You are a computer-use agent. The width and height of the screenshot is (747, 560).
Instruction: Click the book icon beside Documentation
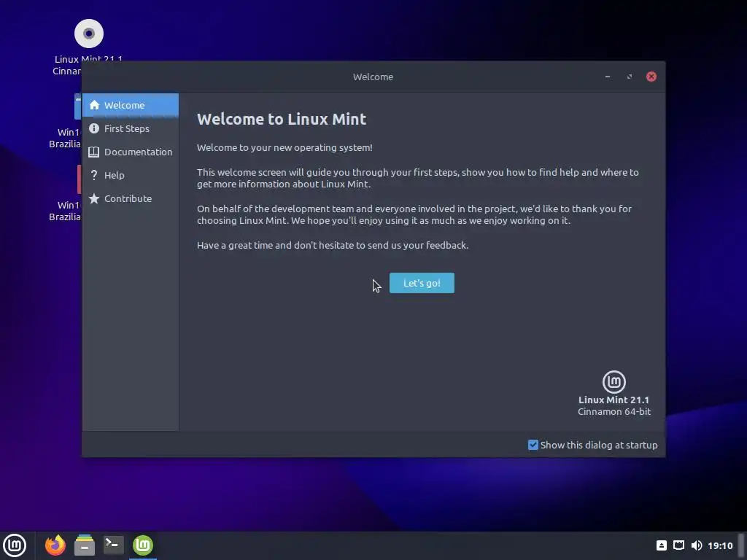[94, 152]
